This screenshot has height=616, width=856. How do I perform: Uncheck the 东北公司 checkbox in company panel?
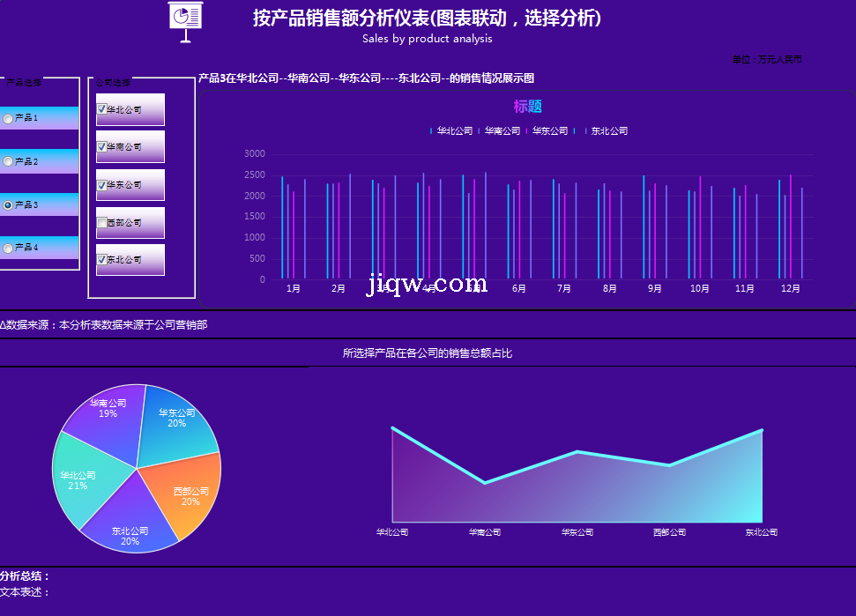coord(102,260)
